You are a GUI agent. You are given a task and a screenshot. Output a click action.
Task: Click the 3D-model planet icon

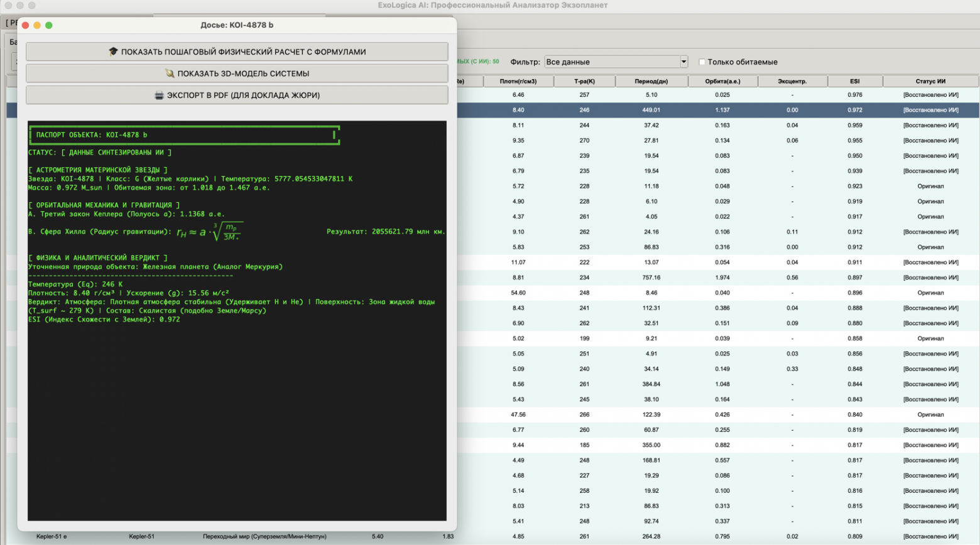170,73
